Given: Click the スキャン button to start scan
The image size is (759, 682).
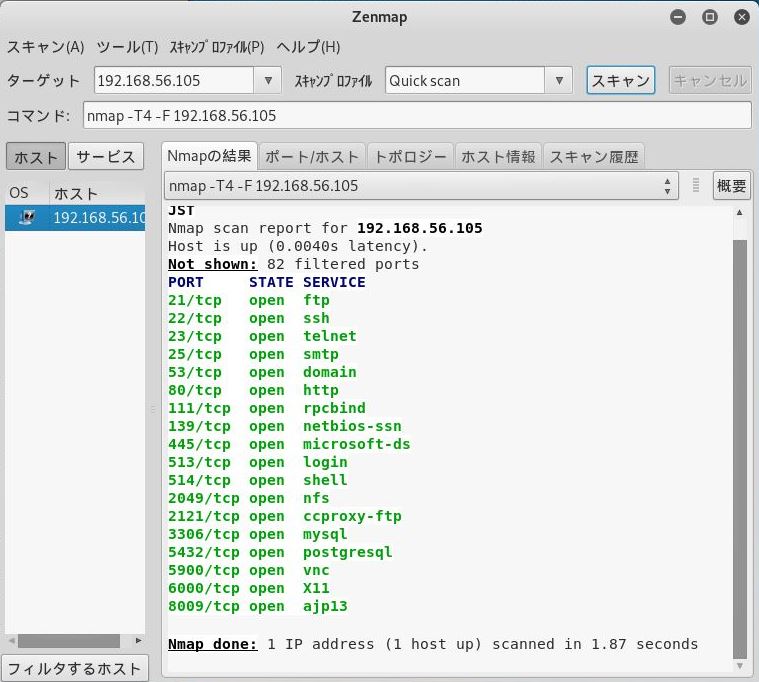Looking at the screenshot, I should [x=621, y=80].
